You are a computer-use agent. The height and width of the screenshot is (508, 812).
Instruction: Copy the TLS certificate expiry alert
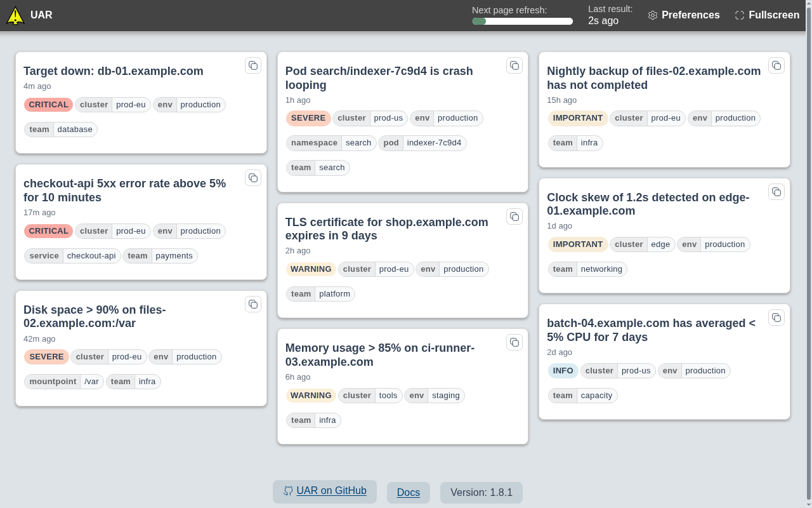(514, 217)
